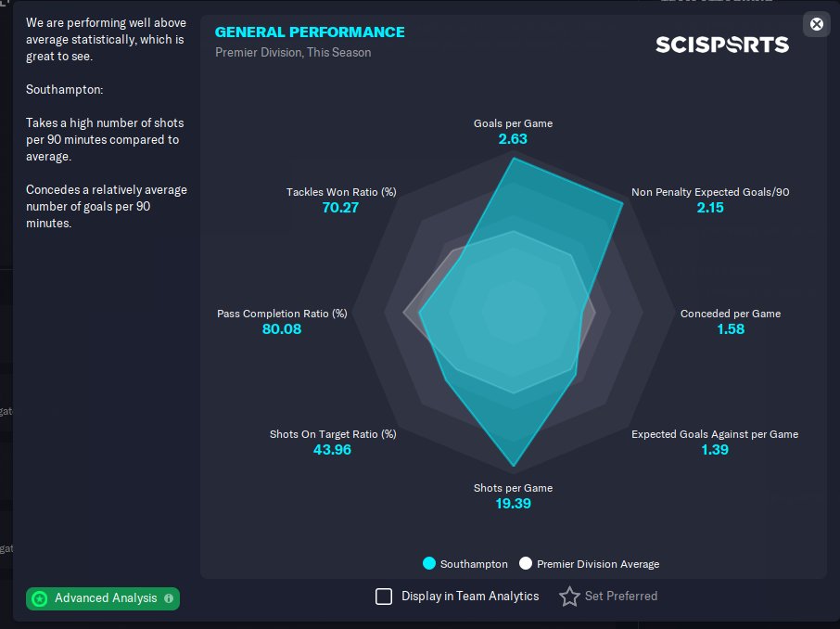Click the SciSports logo
Screen dimensions: 840x629
[722, 45]
